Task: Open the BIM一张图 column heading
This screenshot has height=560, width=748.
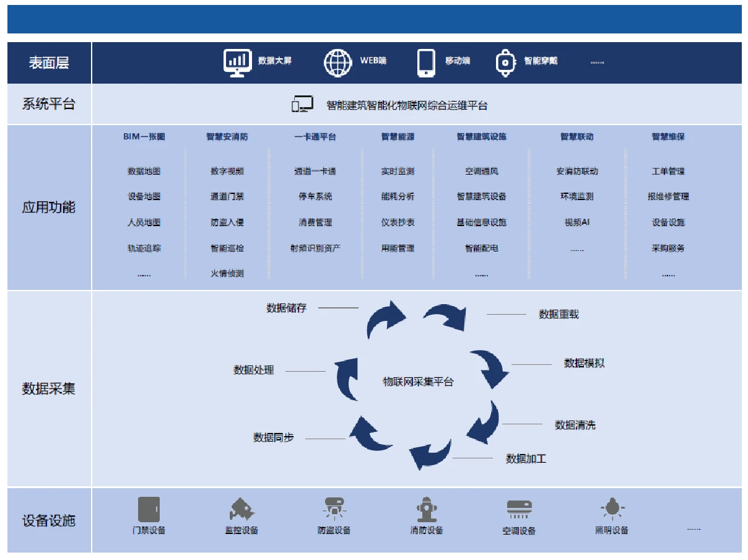Action: coord(144,137)
